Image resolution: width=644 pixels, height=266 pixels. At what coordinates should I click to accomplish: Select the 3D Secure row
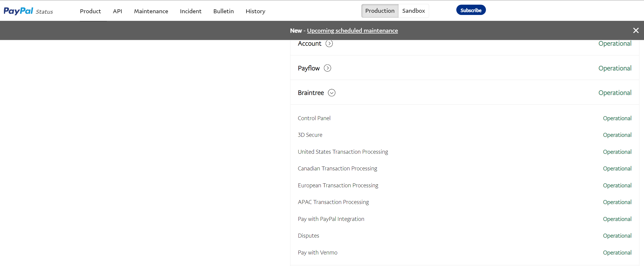click(x=465, y=135)
